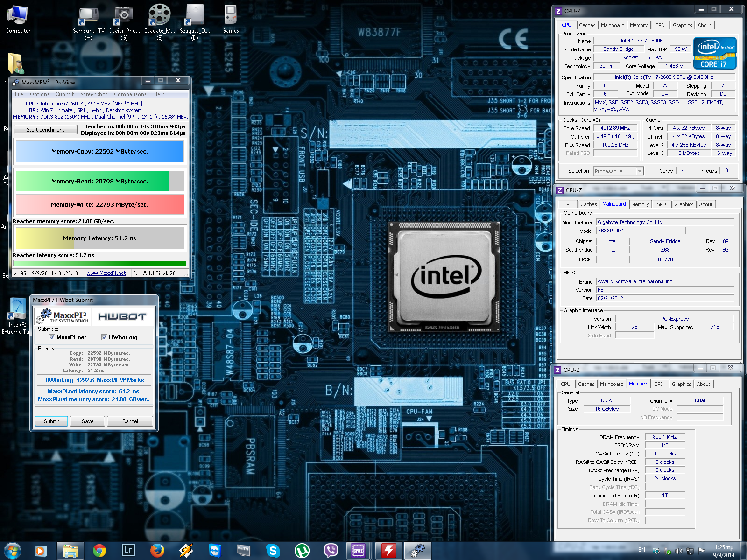747x560 pixels.
Task: Launch Viber from the taskbar
Action: (331, 551)
